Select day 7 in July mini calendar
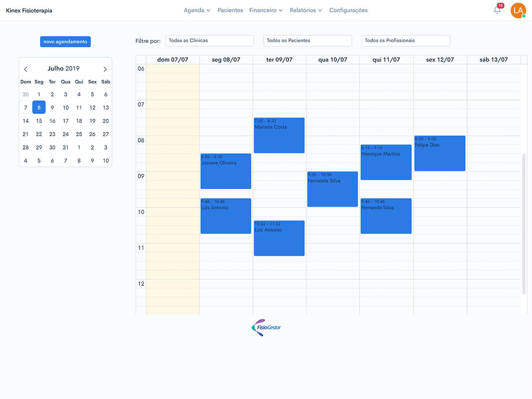The height and width of the screenshot is (399, 532). coord(25,108)
